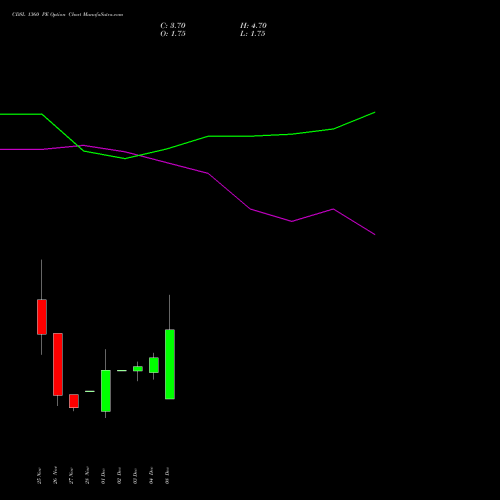Select the close value 'C: 3.70'
This screenshot has height=500, width=500.
click(x=173, y=26)
